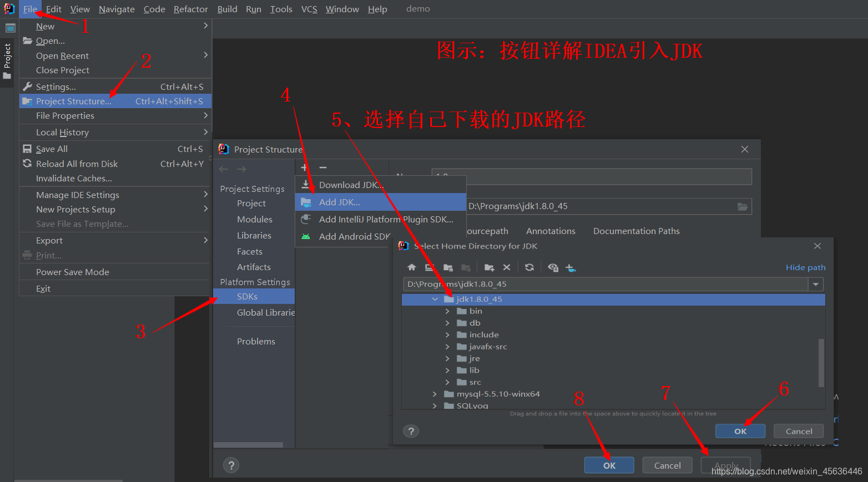Click Cancel in Project Structure dialog

point(667,465)
